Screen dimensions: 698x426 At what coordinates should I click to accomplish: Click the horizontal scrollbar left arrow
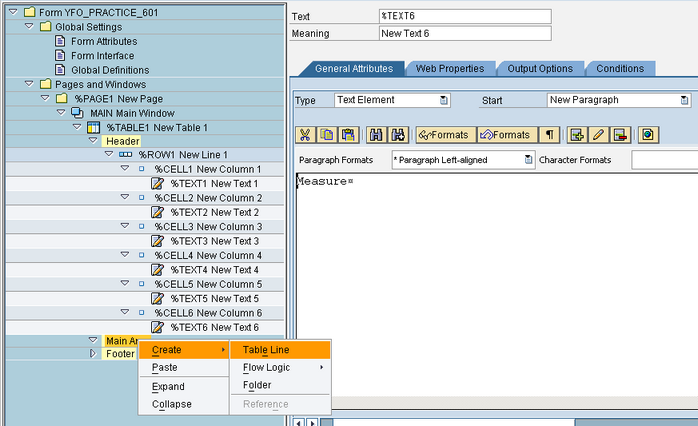point(299,422)
